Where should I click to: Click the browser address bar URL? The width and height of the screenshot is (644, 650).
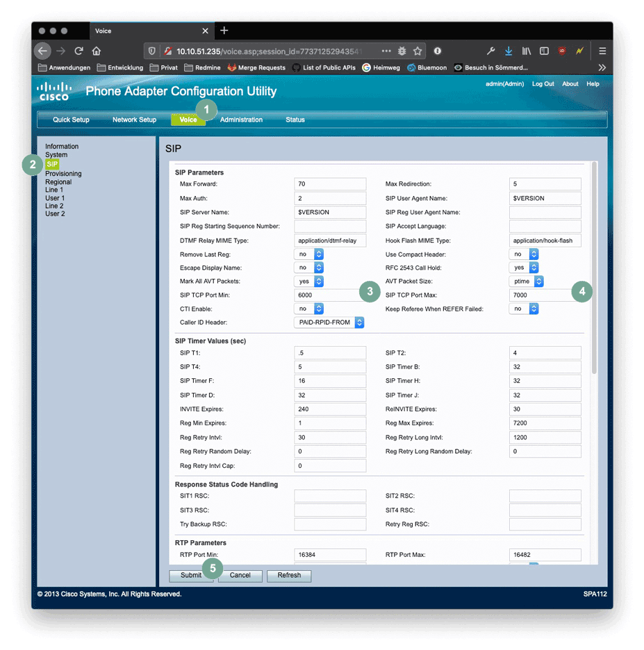pyautogui.click(x=269, y=51)
